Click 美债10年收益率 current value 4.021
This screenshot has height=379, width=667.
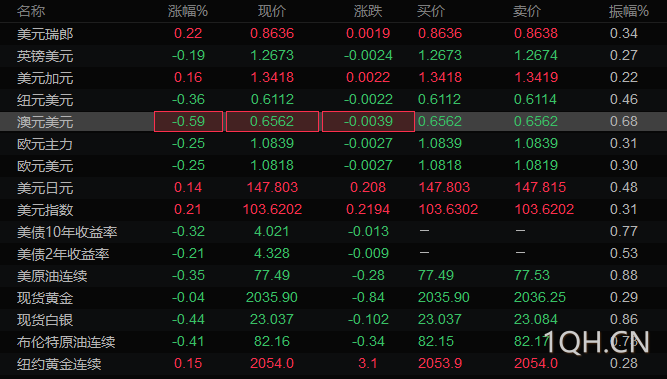(271, 231)
